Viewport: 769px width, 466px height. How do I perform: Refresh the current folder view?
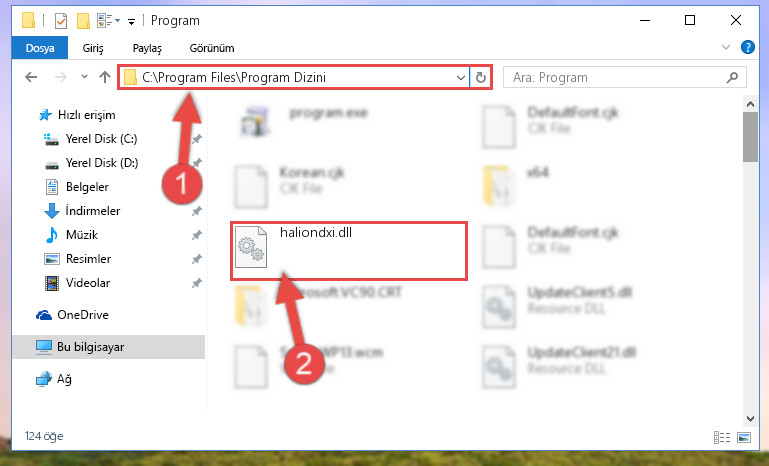(481, 78)
